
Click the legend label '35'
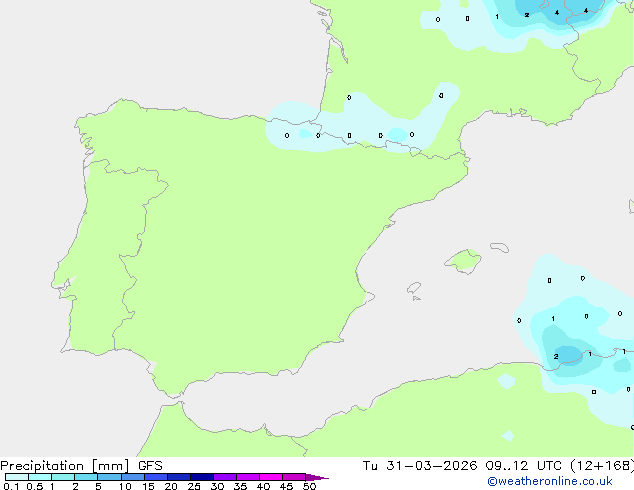point(240,486)
